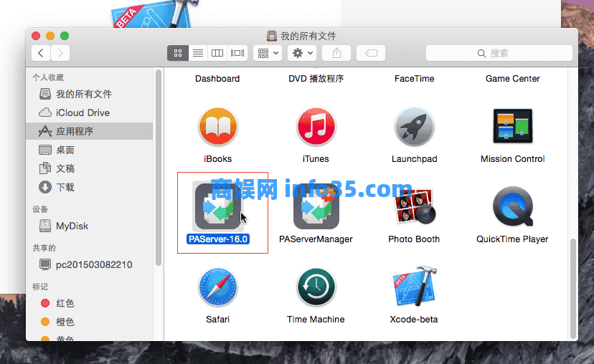Select the QuickTime Player icon

pos(512,206)
